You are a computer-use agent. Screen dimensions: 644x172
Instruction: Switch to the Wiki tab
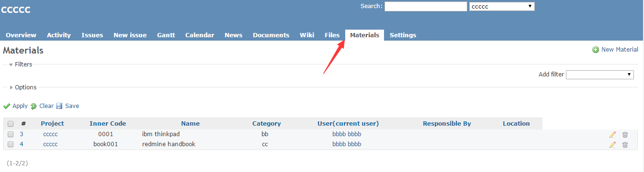(x=307, y=35)
